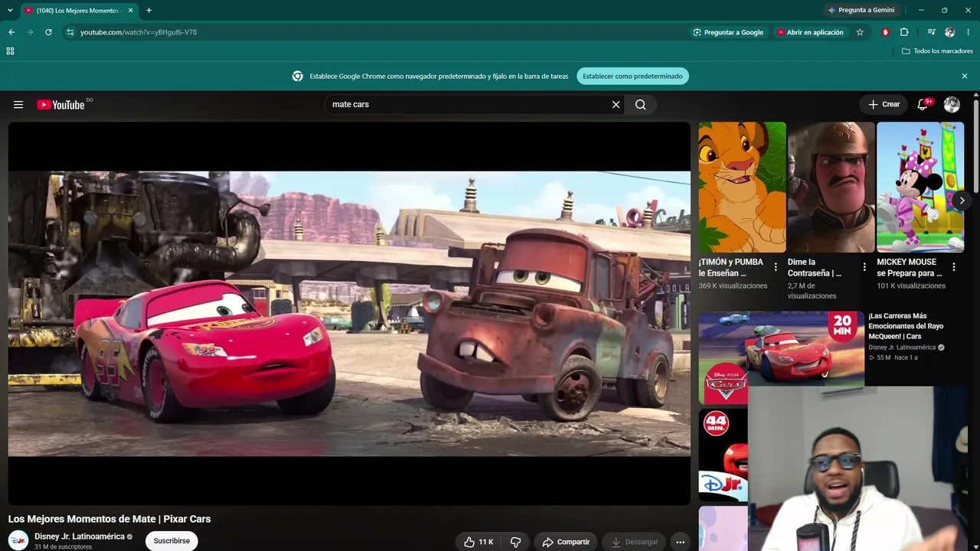Image resolution: width=980 pixels, height=551 pixels.
Task: Share the video via Compartir
Action: [x=566, y=542]
